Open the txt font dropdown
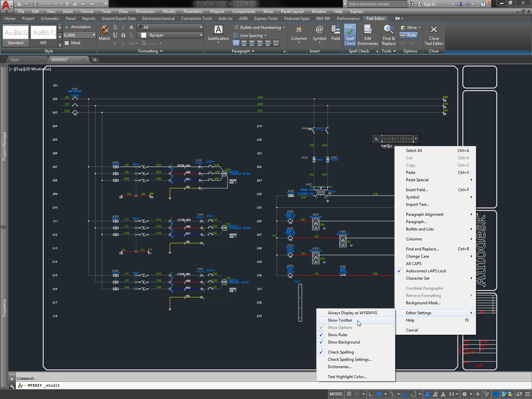This screenshot has width=532, height=399. (x=201, y=27)
